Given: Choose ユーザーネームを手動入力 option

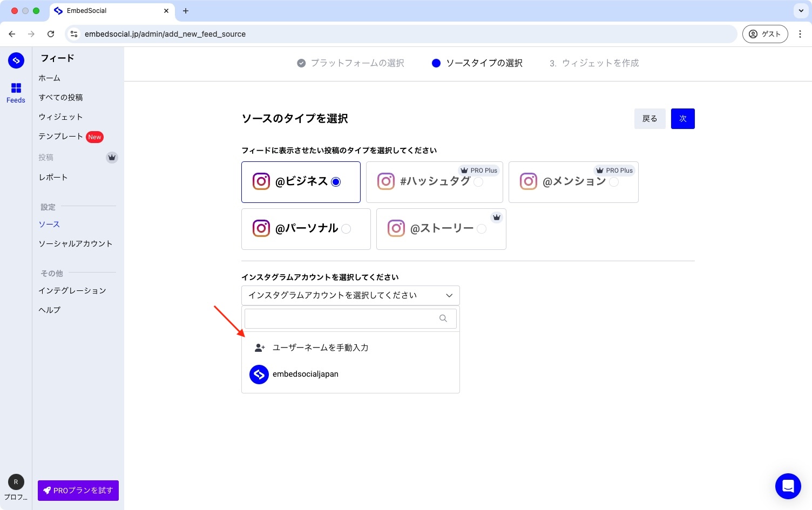Looking at the screenshot, I should pos(350,348).
